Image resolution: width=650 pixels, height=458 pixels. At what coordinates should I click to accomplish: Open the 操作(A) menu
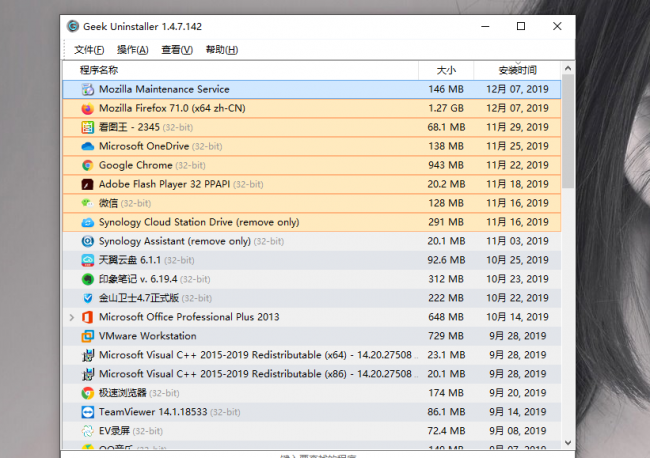point(132,50)
